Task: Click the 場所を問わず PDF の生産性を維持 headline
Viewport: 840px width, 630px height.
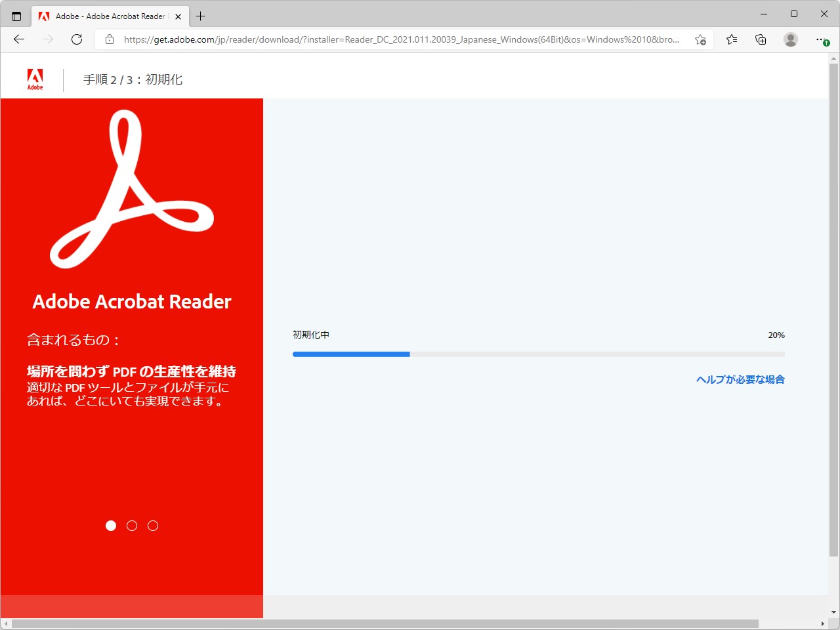Action: pyautogui.click(x=131, y=371)
